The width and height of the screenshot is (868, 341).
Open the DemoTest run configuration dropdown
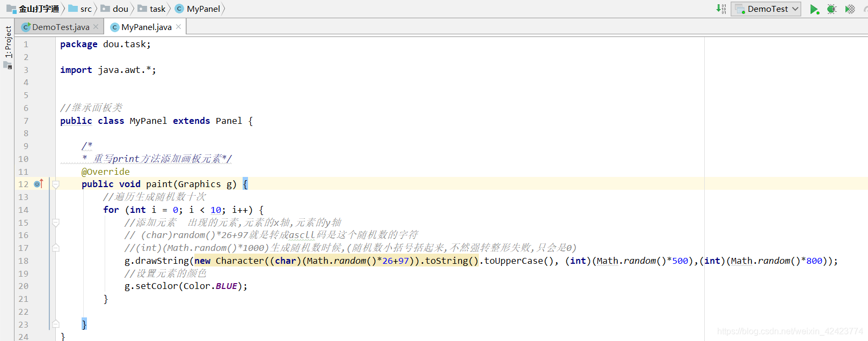click(766, 9)
